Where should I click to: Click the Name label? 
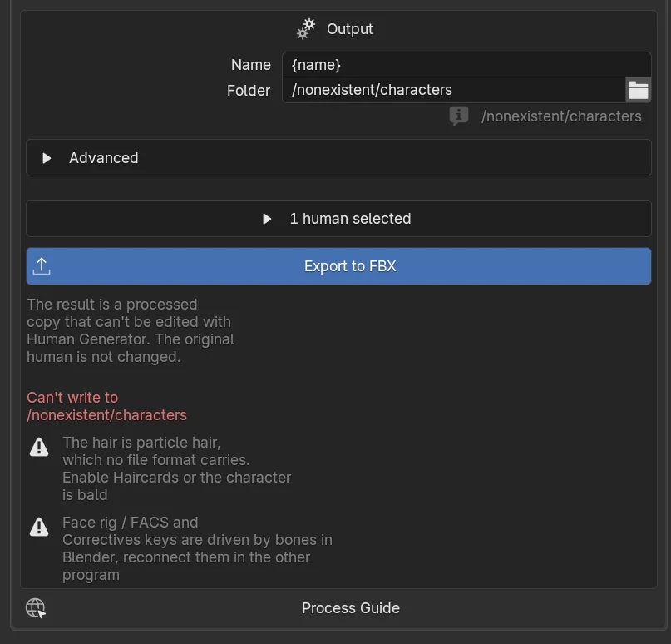251,65
